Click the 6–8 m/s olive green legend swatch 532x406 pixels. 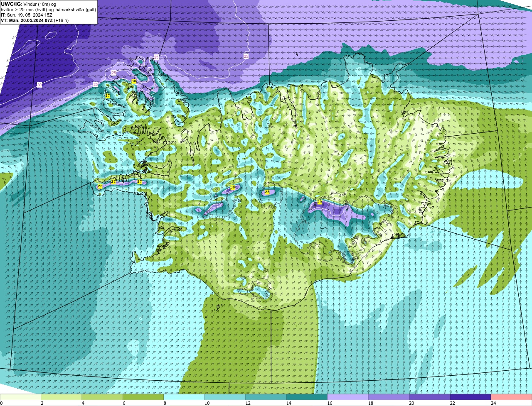point(144,397)
